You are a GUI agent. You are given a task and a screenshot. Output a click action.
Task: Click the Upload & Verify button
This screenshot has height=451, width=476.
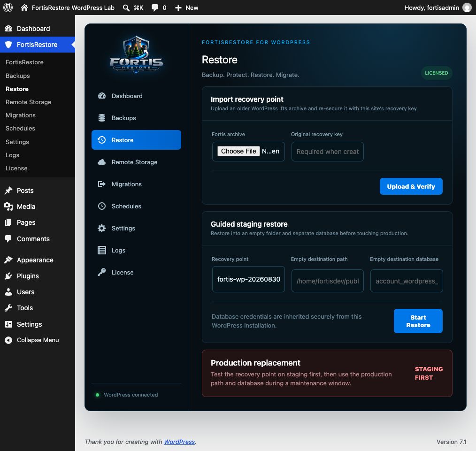tap(411, 186)
